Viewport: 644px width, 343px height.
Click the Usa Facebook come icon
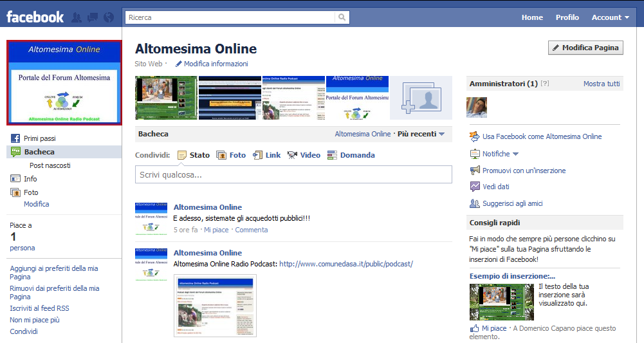click(474, 136)
